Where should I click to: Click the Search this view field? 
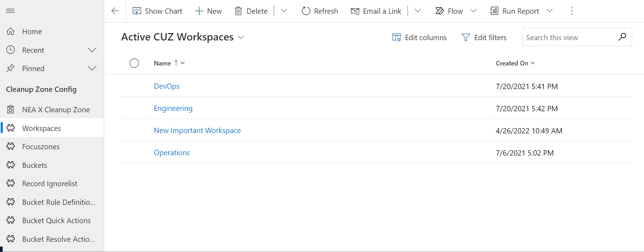568,37
